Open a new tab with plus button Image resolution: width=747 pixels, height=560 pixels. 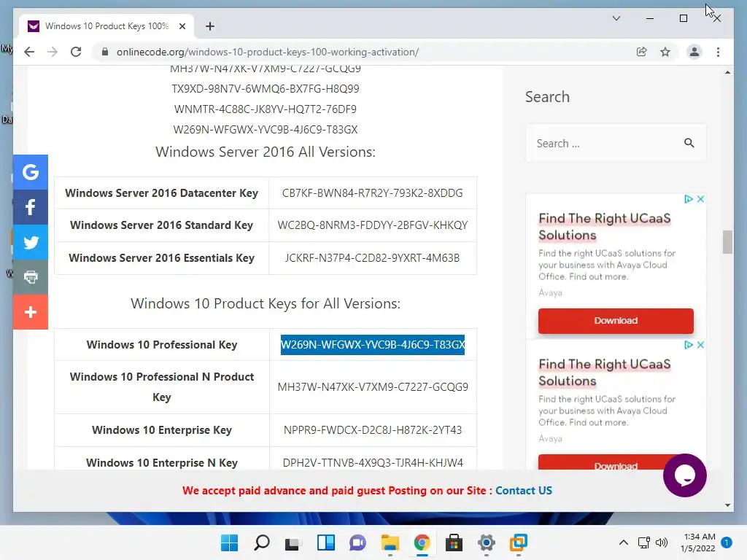209,26
